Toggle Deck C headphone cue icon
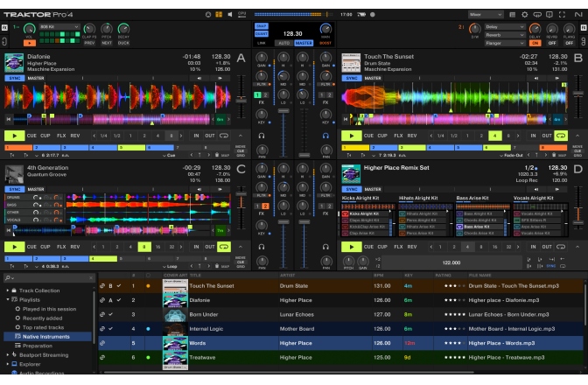The width and height of the screenshot is (588, 385). point(262,247)
